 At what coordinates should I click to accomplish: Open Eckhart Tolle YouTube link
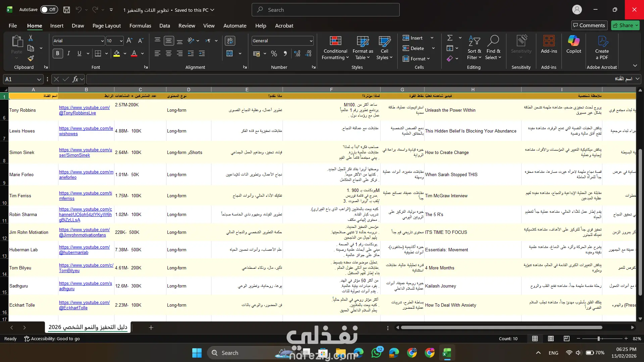[x=84, y=305]
